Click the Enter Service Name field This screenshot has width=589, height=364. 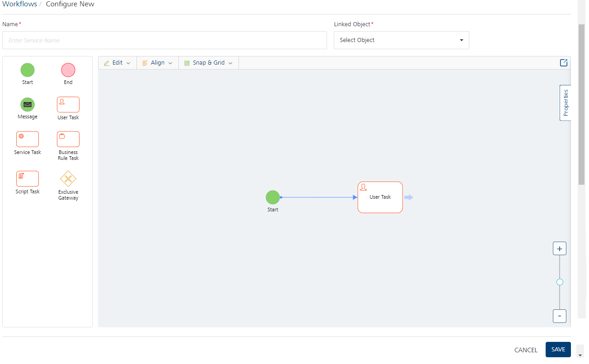click(164, 40)
